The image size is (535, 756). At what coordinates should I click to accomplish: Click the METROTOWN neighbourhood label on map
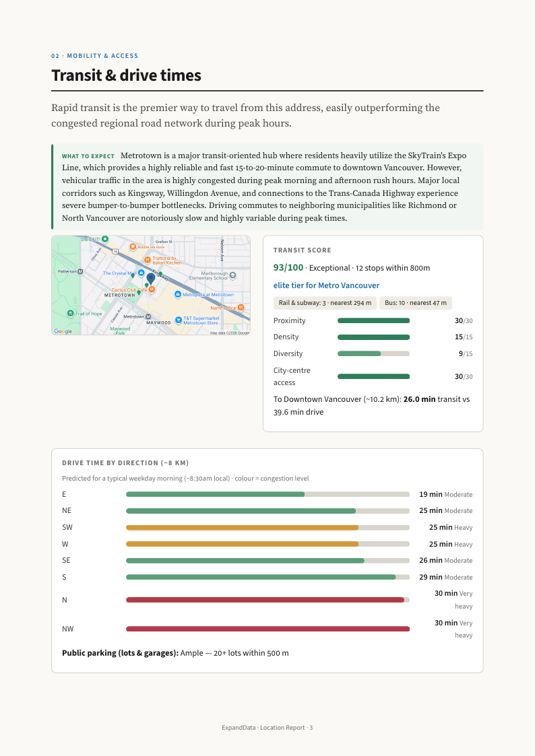click(x=120, y=295)
